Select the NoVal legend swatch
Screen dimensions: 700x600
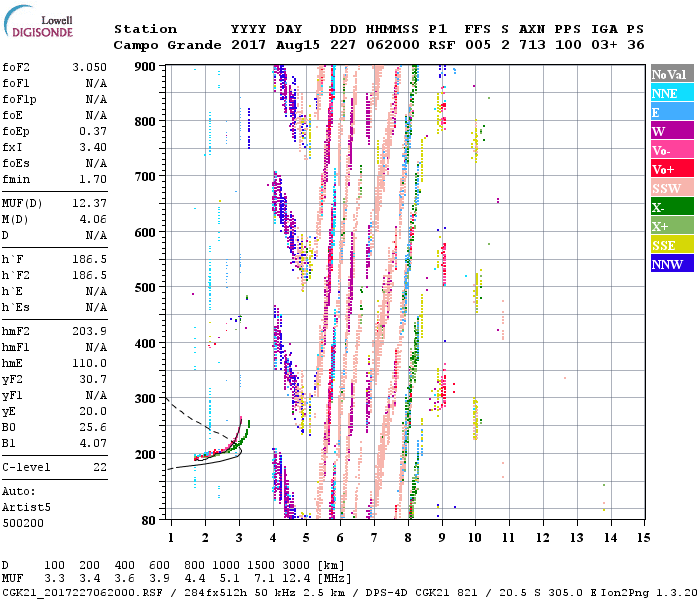(672, 74)
